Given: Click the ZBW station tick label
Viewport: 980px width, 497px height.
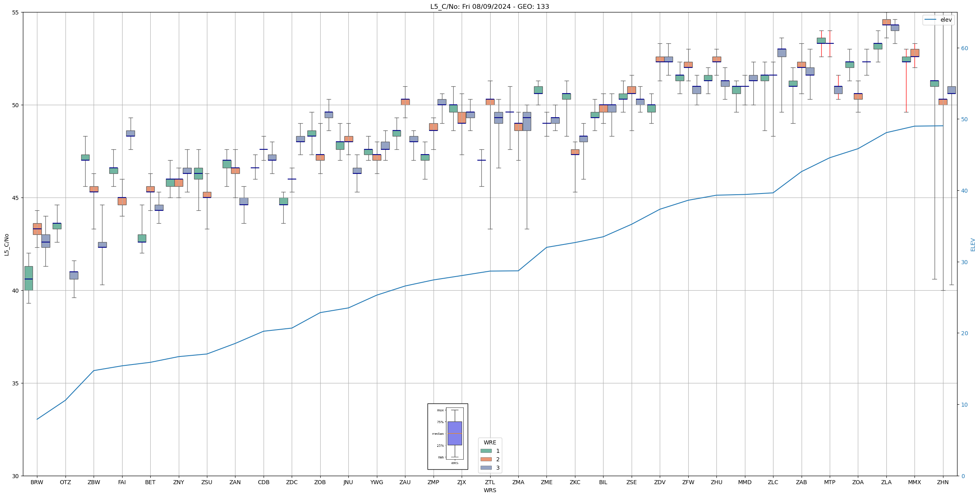Looking at the screenshot, I should click(x=94, y=482).
